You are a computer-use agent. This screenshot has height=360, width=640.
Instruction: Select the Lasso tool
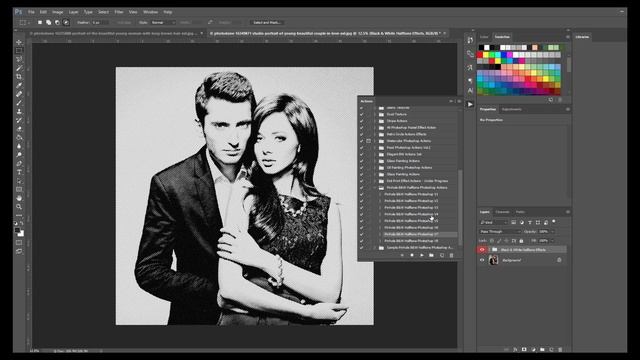[19, 60]
